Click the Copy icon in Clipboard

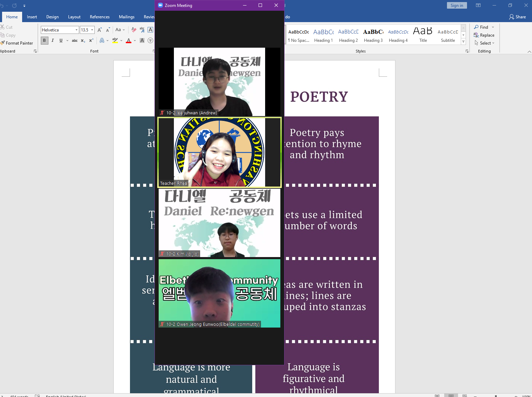[3, 35]
